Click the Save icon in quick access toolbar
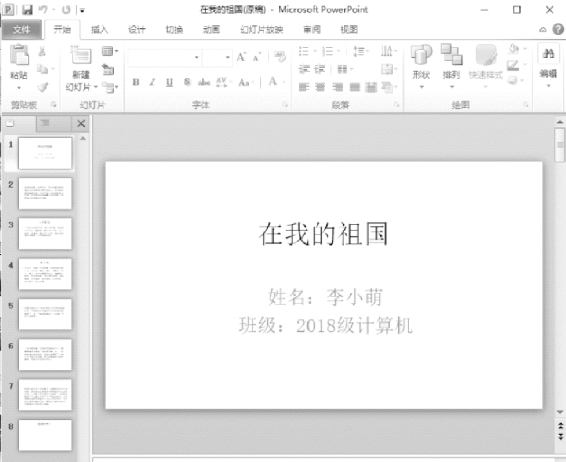Viewport: 566px width, 462px height. pyautogui.click(x=27, y=10)
